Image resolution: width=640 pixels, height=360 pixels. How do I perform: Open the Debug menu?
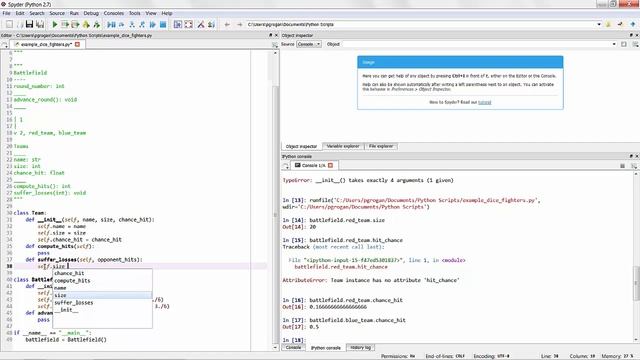[x=91, y=13]
